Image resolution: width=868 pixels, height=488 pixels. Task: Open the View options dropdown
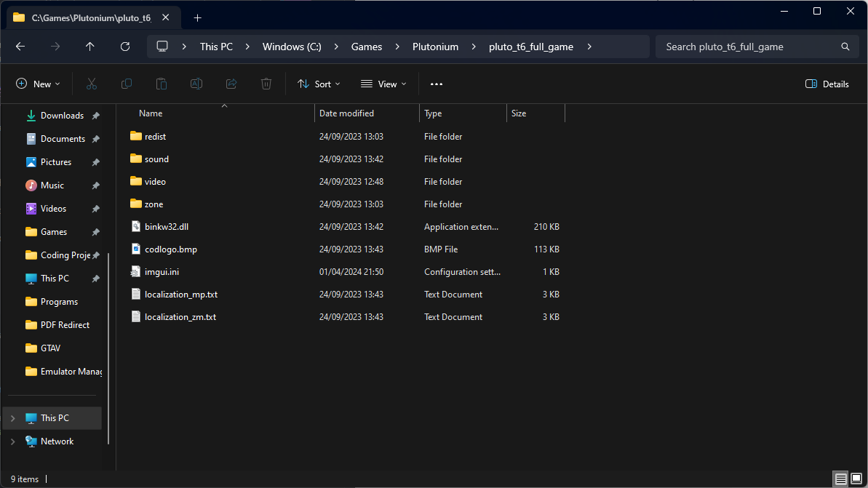[x=383, y=84]
